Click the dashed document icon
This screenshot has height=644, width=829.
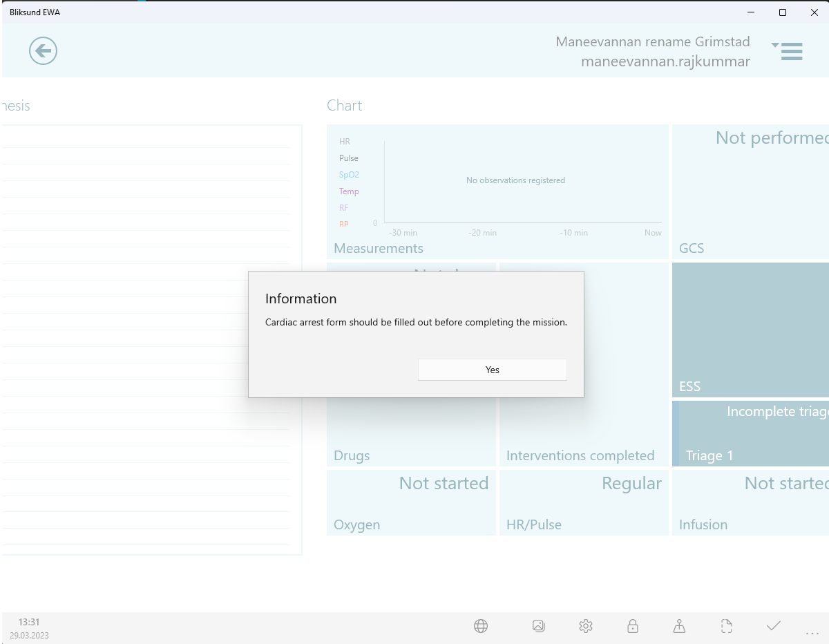click(726, 626)
